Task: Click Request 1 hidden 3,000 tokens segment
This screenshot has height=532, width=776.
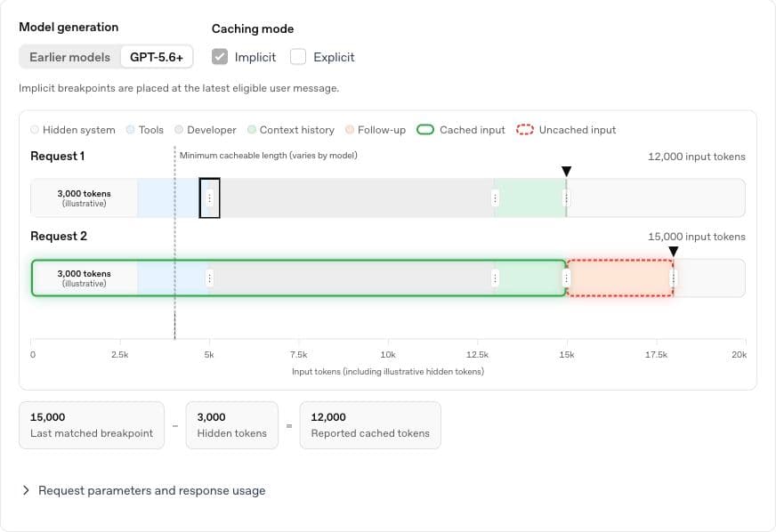Action: point(85,198)
